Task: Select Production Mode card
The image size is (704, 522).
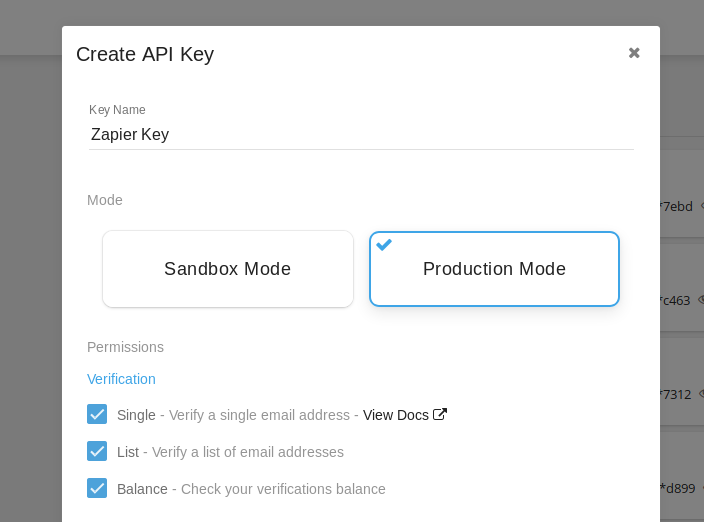Action: pos(494,269)
